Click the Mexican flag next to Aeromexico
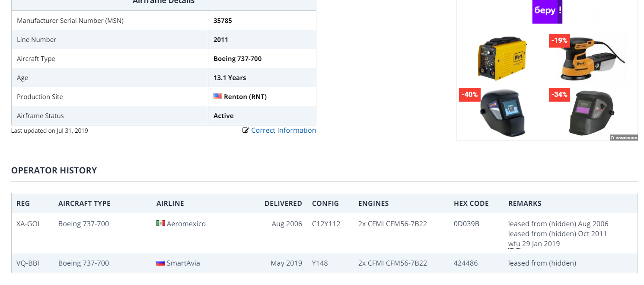Viewport: 644px width, 285px height. (x=160, y=224)
